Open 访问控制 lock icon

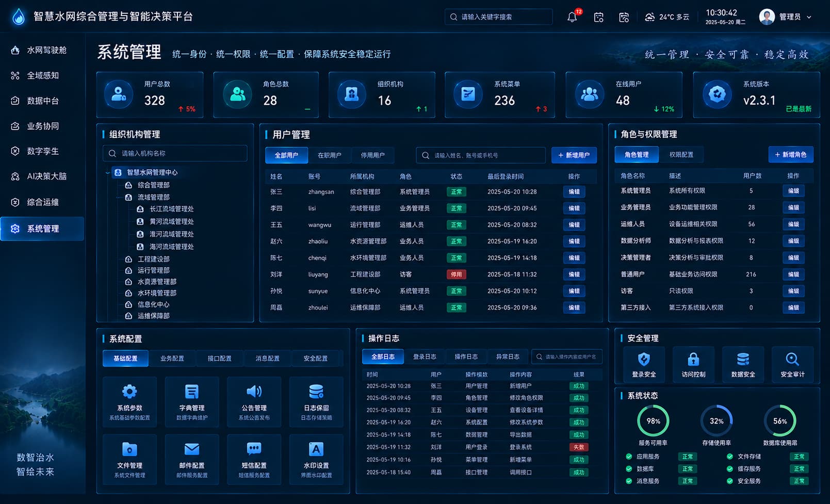point(693,359)
